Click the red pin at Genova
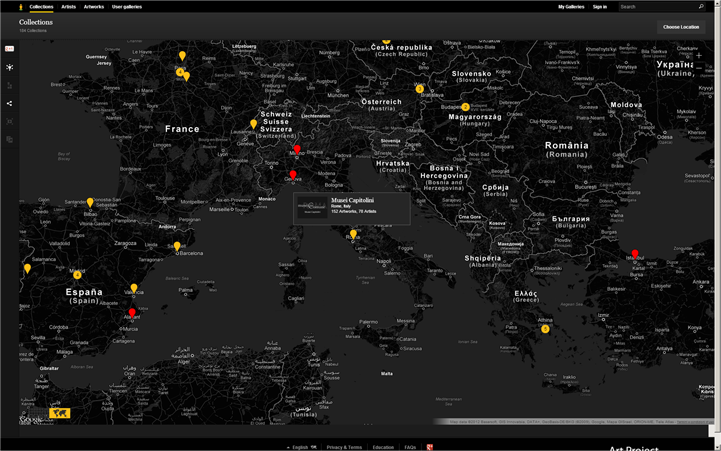Viewport: 721px width, 451px height. pos(293,175)
